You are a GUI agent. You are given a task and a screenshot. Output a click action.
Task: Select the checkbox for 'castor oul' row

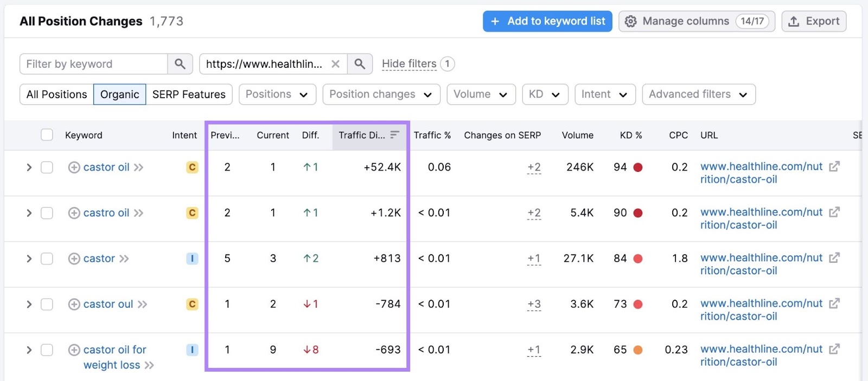coord(47,304)
